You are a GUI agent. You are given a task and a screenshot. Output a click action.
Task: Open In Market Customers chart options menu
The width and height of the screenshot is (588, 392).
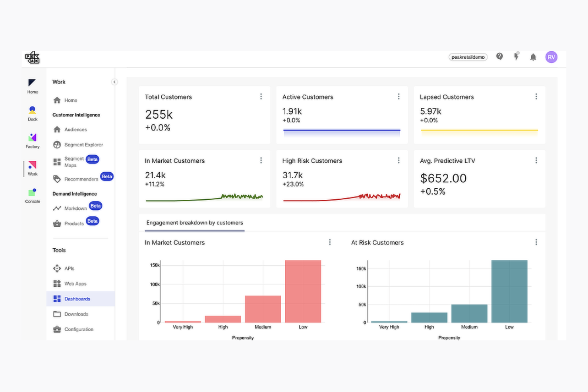330,242
